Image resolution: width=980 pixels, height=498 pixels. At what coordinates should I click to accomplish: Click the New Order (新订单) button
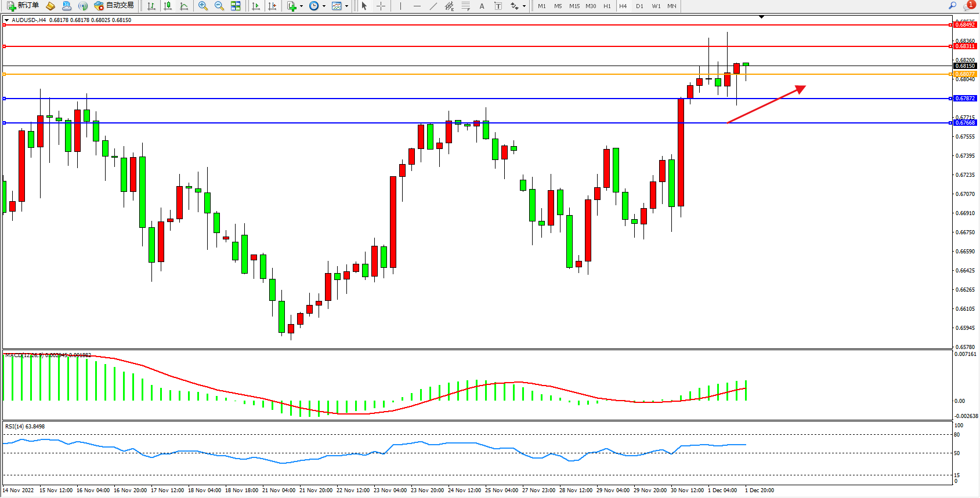(x=23, y=6)
